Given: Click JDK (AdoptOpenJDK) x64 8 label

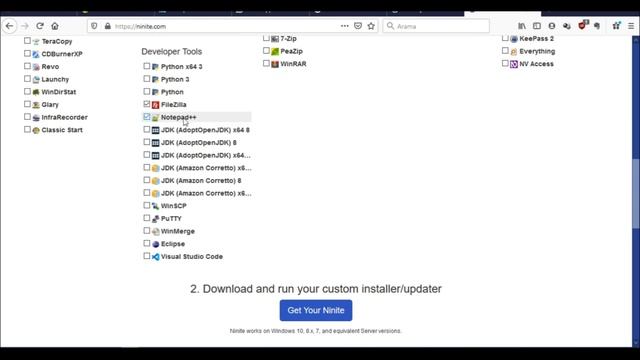Looking at the screenshot, I should (x=205, y=130).
